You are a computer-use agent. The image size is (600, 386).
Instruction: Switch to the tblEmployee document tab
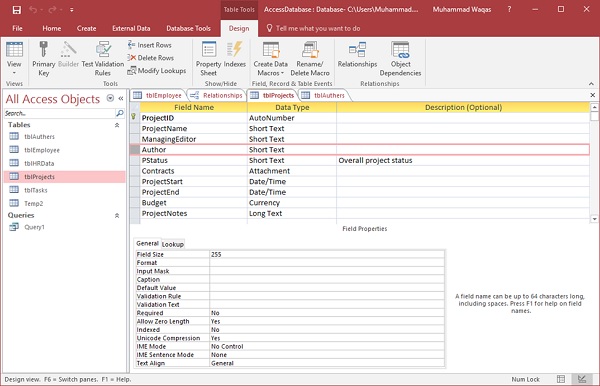(158, 95)
